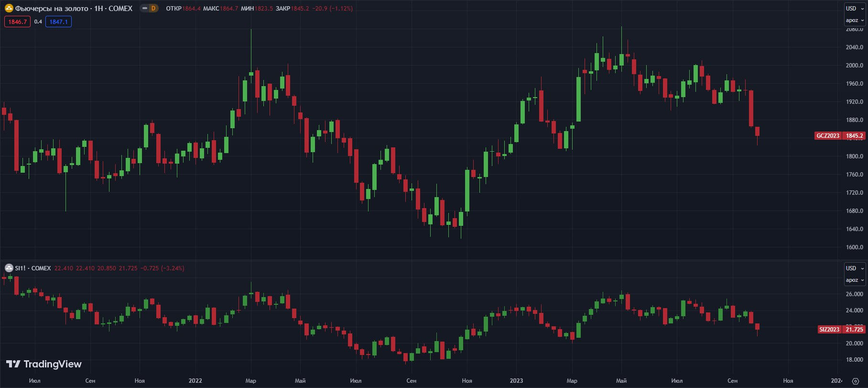Click the 2023 label on time axis
The width and height of the screenshot is (868, 388).
click(516, 381)
